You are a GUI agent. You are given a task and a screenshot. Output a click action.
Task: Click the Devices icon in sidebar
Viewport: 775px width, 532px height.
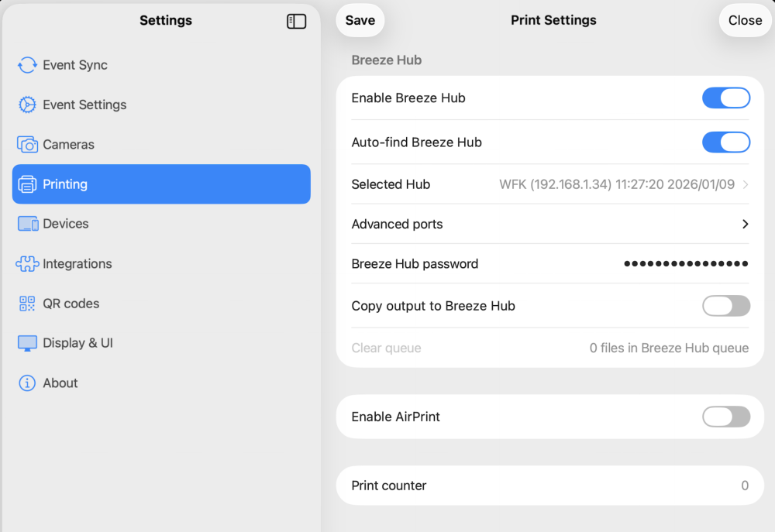click(x=28, y=224)
